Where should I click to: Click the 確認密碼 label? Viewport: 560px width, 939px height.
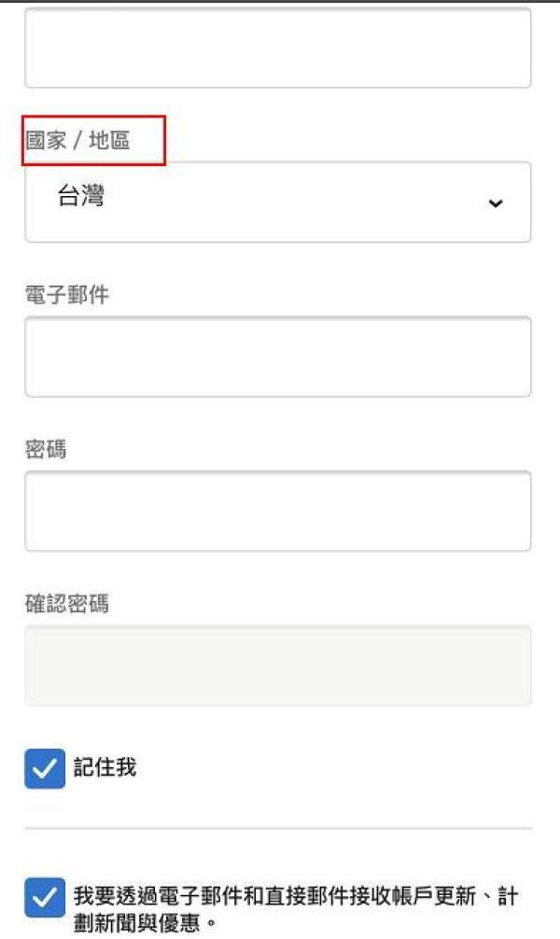pyautogui.click(x=66, y=604)
